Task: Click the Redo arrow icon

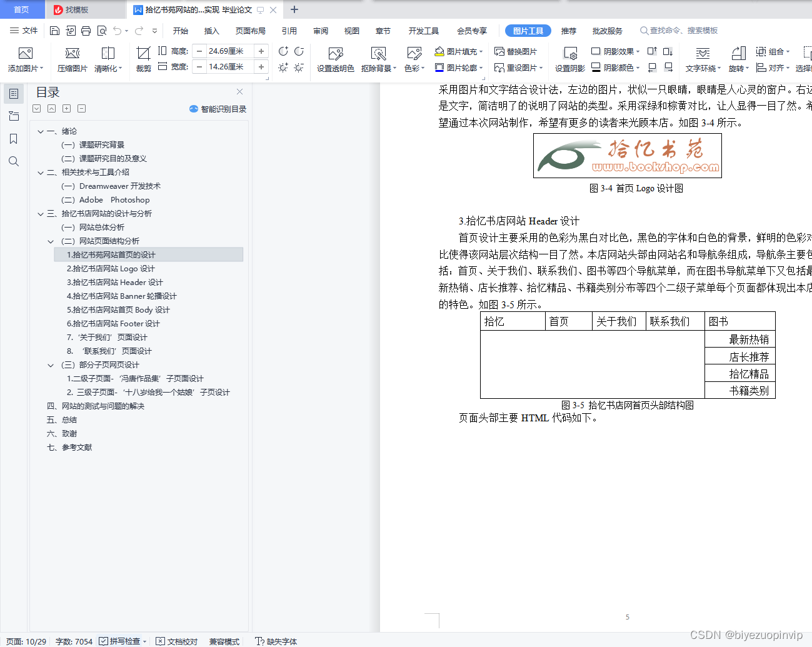Action: [x=139, y=31]
